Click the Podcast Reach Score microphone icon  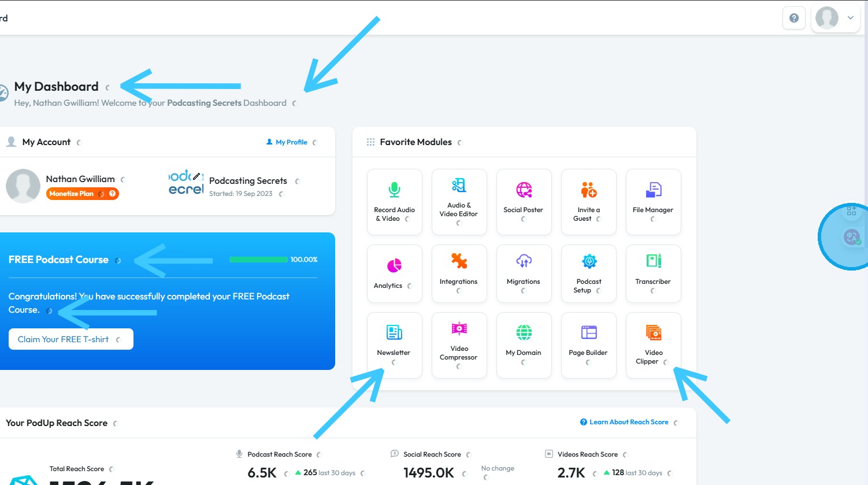click(x=239, y=454)
